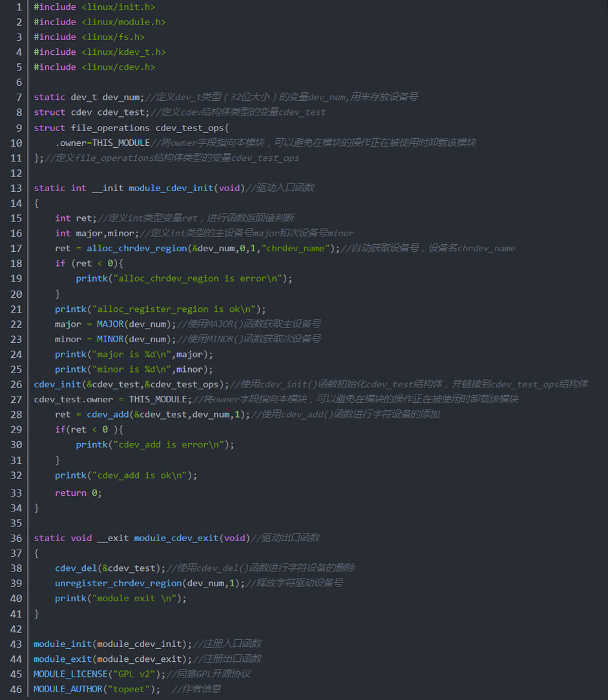This screenshot has width=608, height=700.
Task: Click the #include <linux/module.h> line
Action: click(100, 22)
